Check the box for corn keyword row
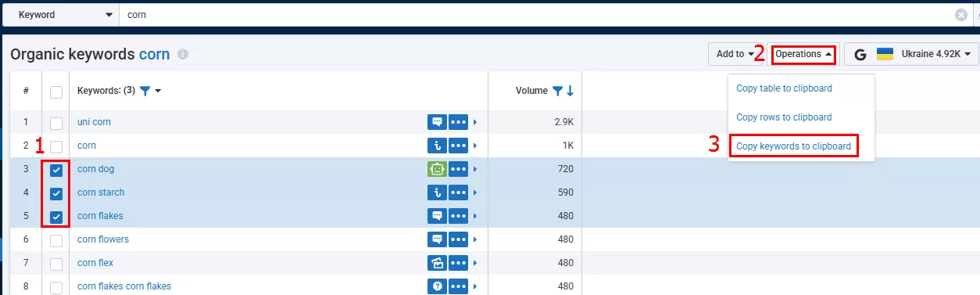 pos(56,146)
